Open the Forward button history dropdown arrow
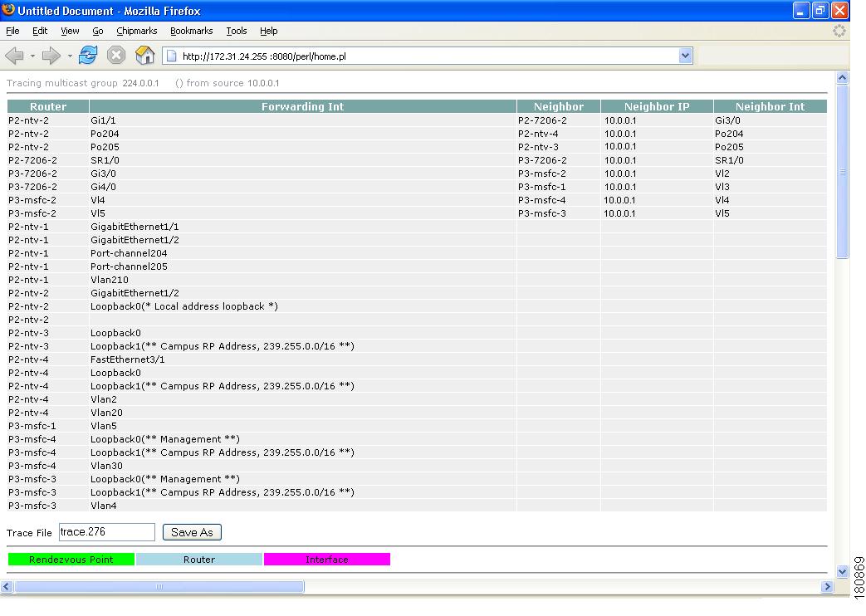 coord(70,56)
